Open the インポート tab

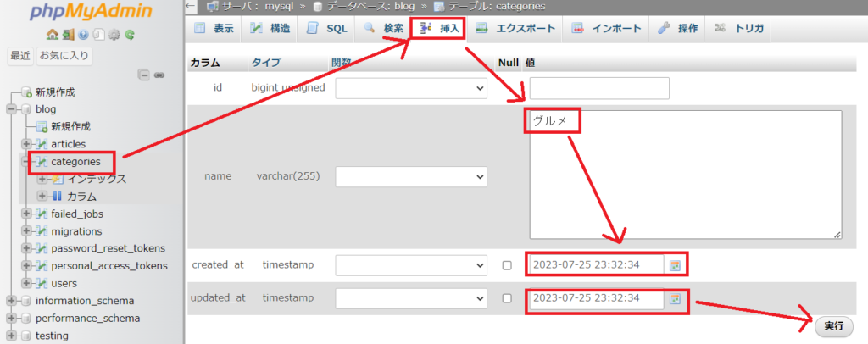pyautogui.click(x=606, y=29)
